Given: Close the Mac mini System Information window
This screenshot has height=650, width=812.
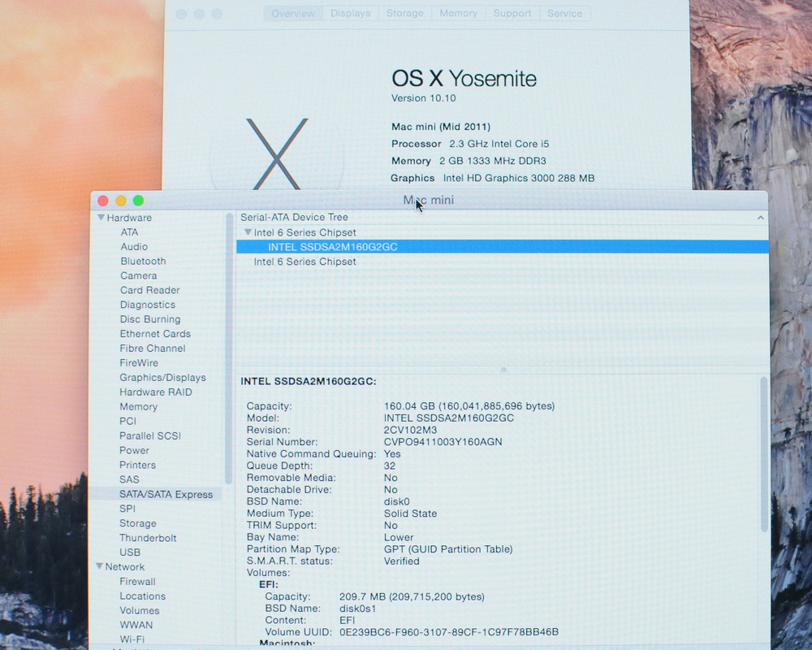Looking at the screenshot, I should (103, 201).
